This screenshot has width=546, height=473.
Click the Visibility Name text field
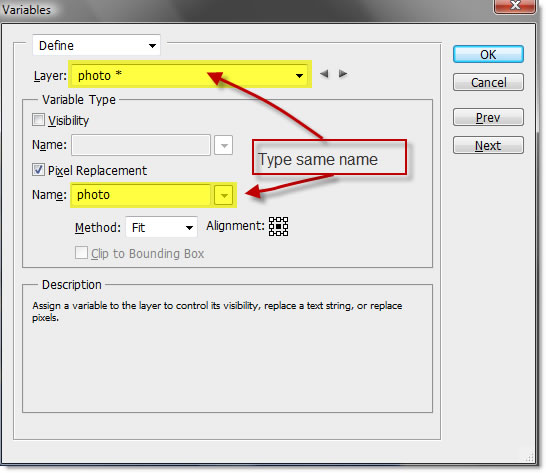click(141, 145)
